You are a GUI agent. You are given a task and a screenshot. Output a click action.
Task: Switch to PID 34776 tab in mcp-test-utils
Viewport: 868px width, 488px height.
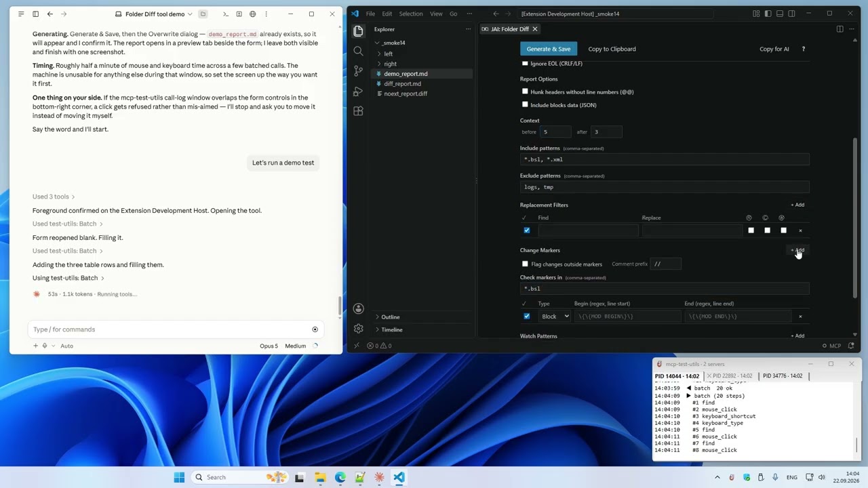coord(783,376)
